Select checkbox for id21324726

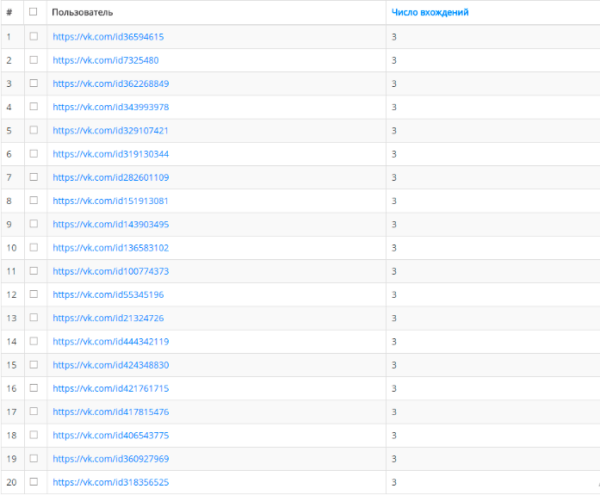pos(34,318)
